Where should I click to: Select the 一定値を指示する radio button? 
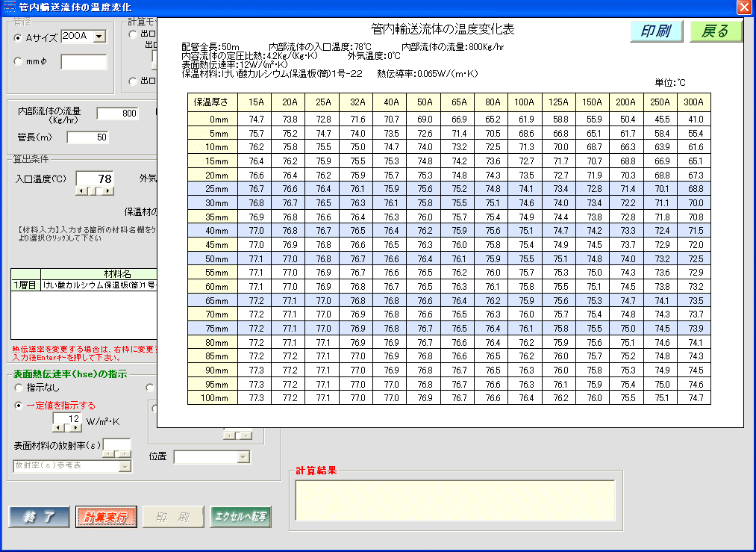click(18, 406)
